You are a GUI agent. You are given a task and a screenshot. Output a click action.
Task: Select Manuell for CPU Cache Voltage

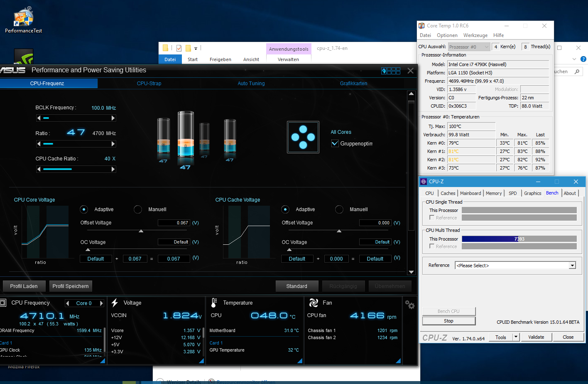point(339,209)
